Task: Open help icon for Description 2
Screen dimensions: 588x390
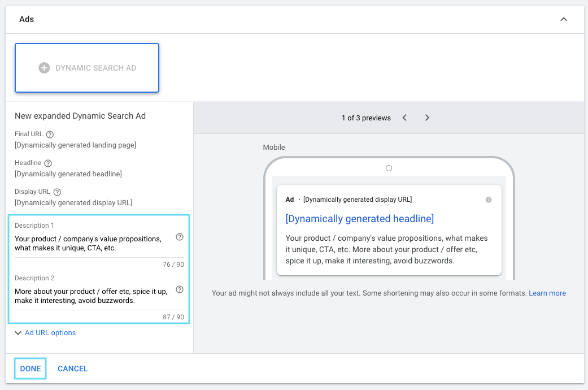Action: point(180,289)
